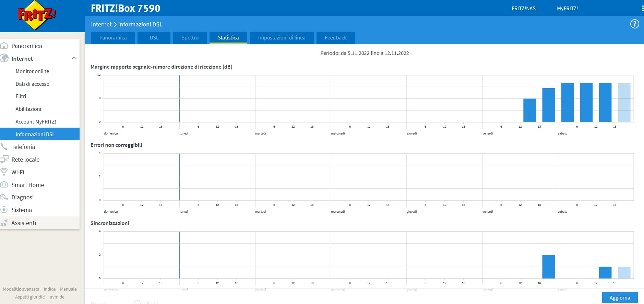
Task: Click the Errori non correggibili heading
Action: pyautogui.click(x=116, y=145)
